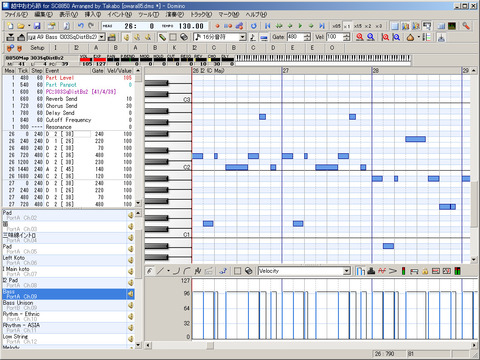Screen dimensions: 480x360
Task: Click the horizontal scrollbar thumb under velocity pane
Action: [x=210, y=345]
